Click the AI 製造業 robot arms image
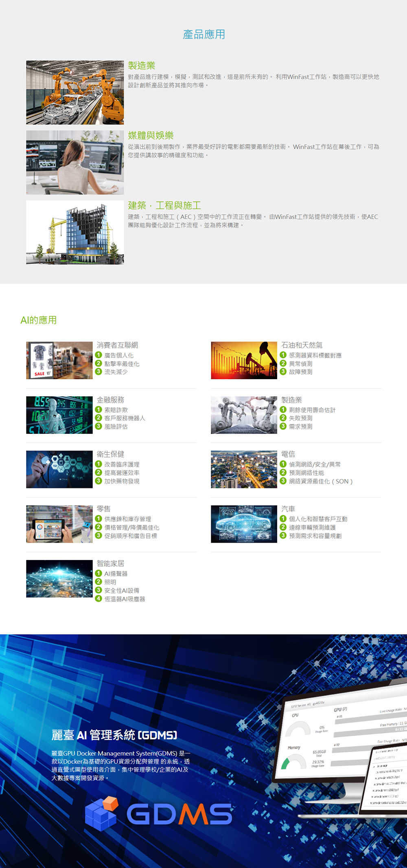Screen dimensions: 407x868 tap(244, 415)
